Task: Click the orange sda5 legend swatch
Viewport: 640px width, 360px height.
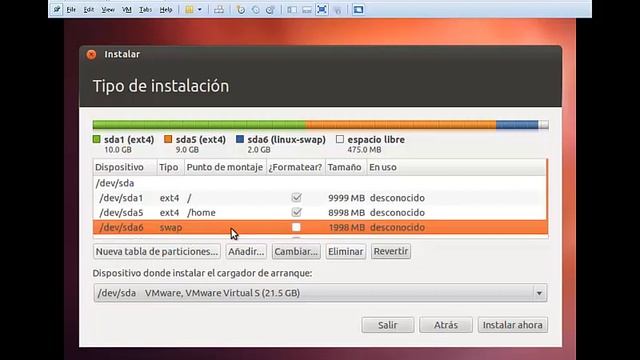Action: 168,139
